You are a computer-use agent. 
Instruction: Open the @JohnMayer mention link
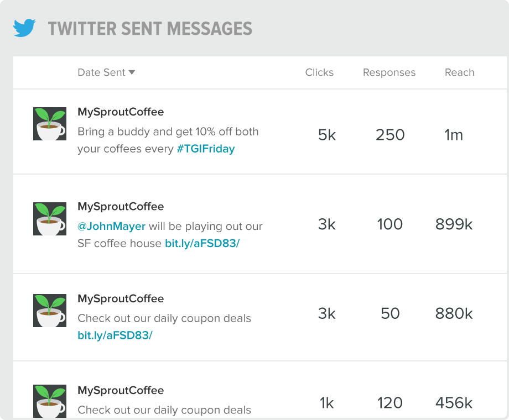tap(111, 226)
